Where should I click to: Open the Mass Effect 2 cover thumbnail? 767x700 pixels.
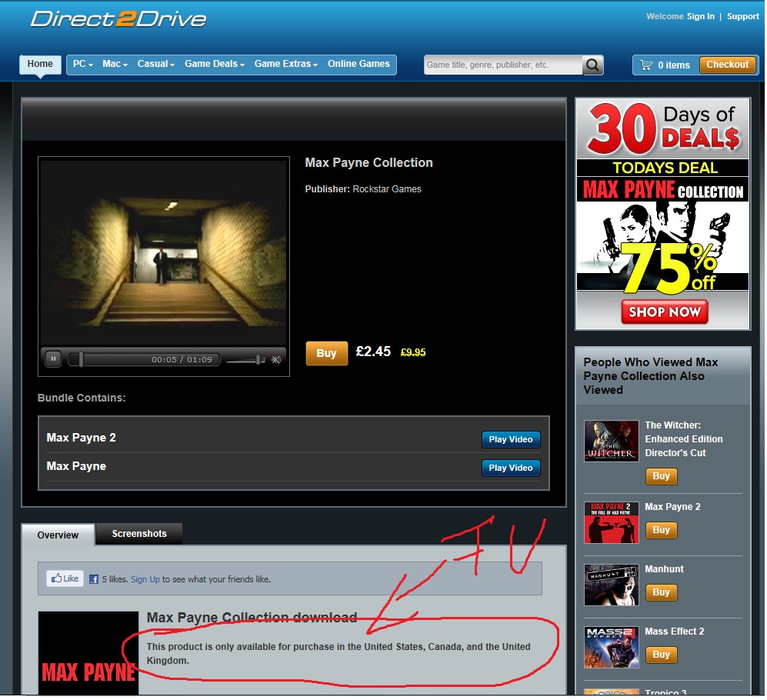pyautogui.click(x=612, y=647)
